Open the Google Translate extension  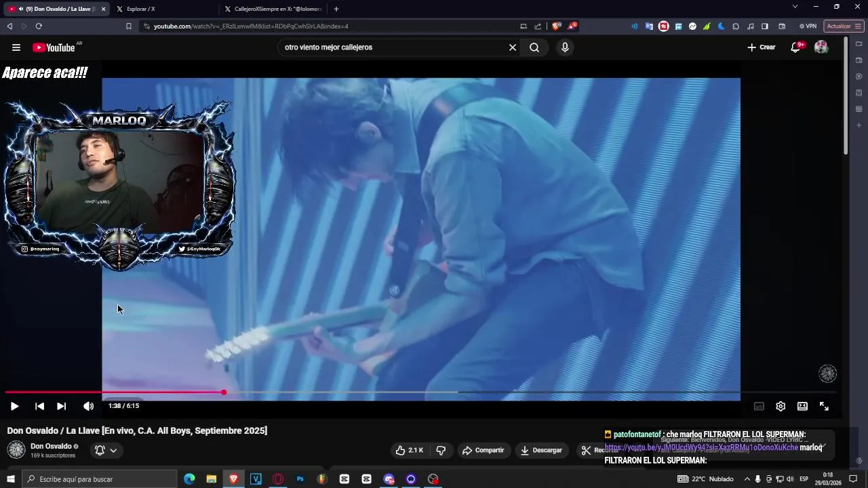click(x=649, y=26)
